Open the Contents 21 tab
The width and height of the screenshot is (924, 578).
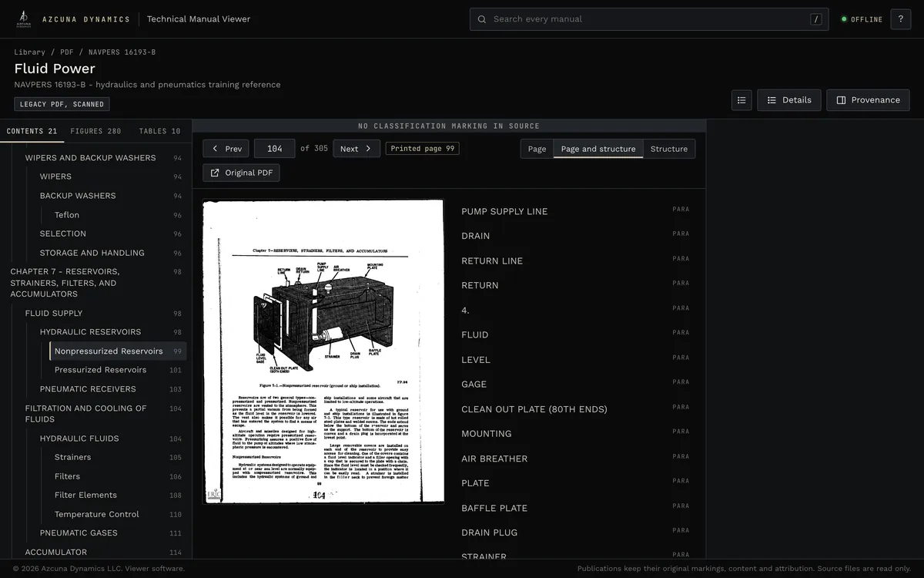click(x=32, y=131)
